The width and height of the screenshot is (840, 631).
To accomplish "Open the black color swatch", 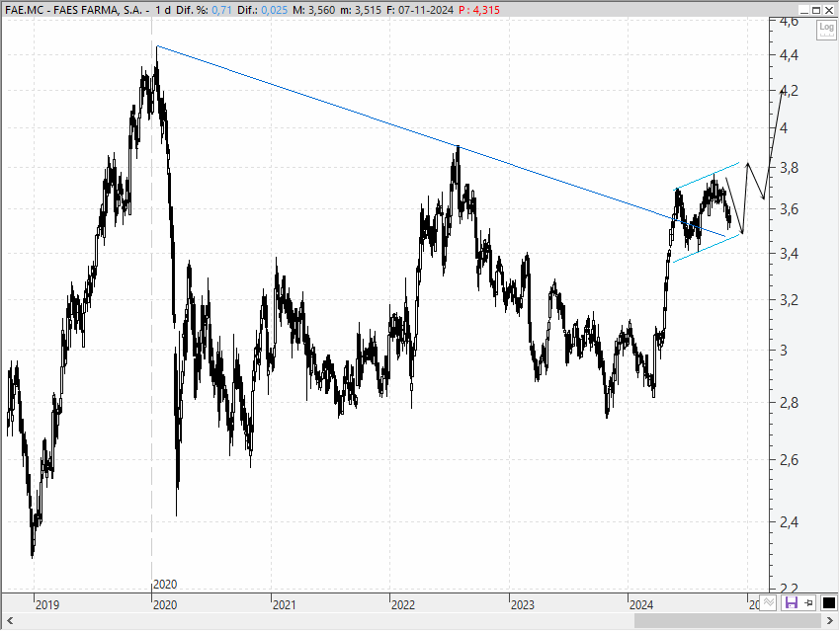I will click(829, 603).
